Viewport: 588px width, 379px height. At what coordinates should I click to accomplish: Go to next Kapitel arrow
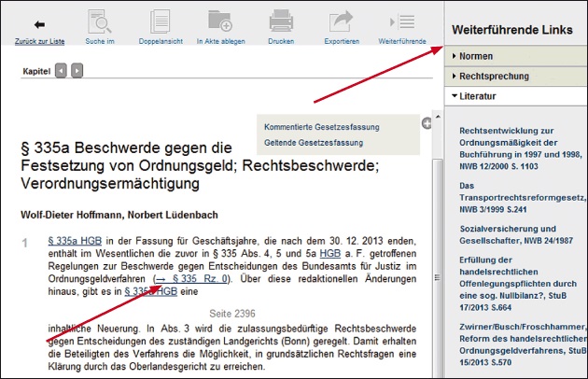click(77, 70)
